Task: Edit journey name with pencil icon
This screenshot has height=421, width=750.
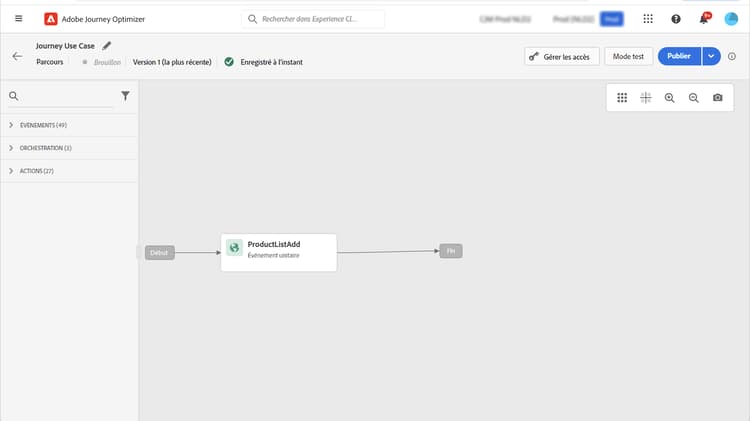Action: coord(107,46)
